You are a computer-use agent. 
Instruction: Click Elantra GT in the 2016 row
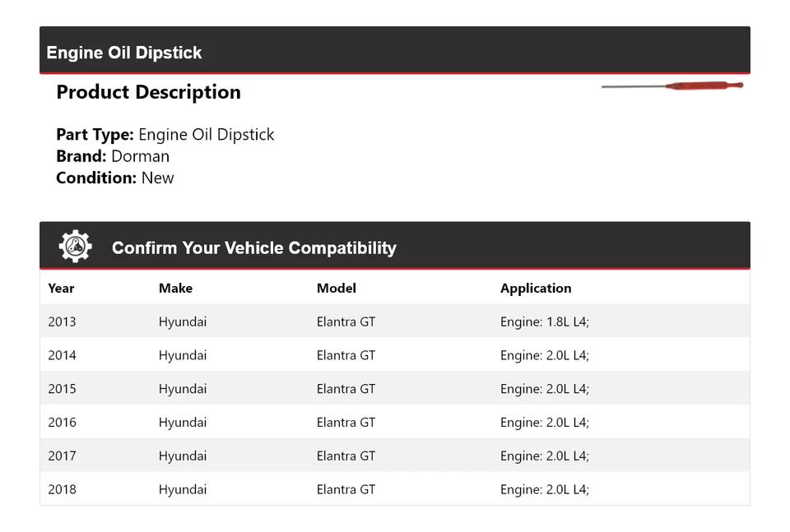coord(346,423)
